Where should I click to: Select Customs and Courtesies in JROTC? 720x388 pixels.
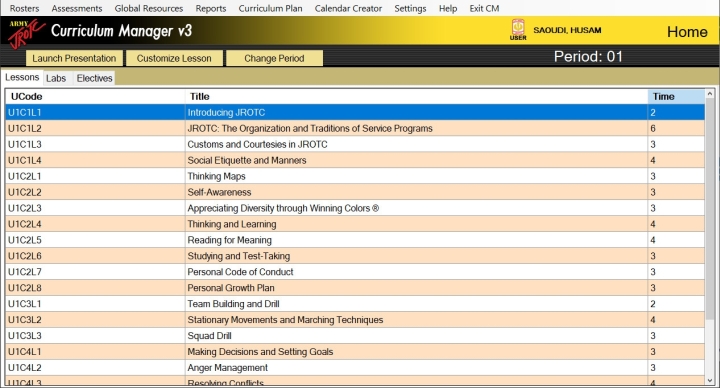pos(355,144)
